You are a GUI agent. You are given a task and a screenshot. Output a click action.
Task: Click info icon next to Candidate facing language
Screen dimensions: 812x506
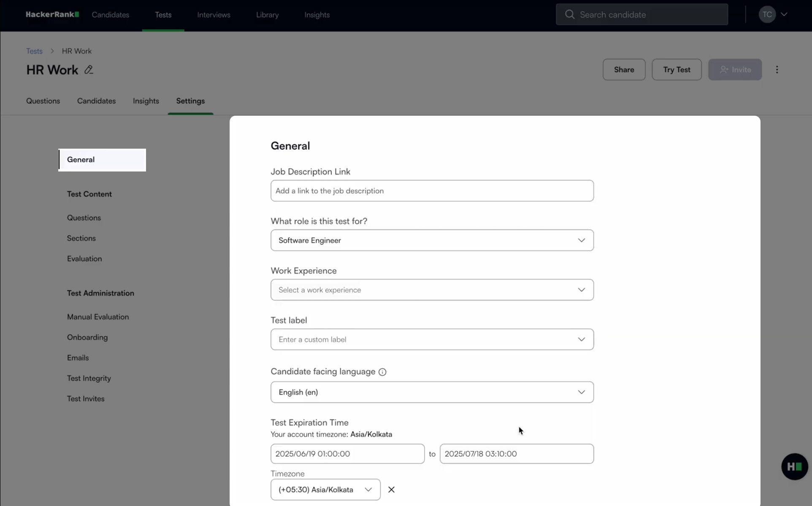coord(382,372)
